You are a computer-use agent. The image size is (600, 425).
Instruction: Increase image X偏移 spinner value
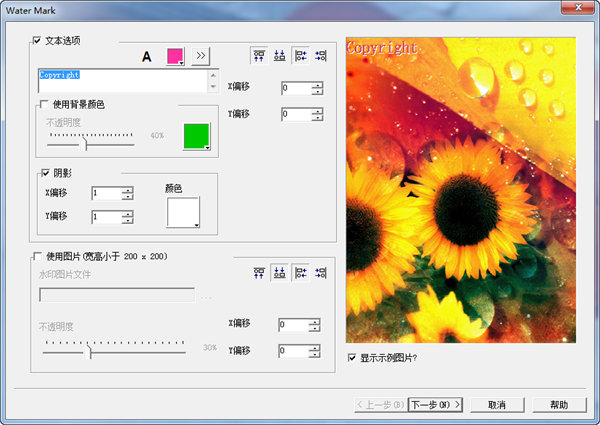[x=315, y=322]
